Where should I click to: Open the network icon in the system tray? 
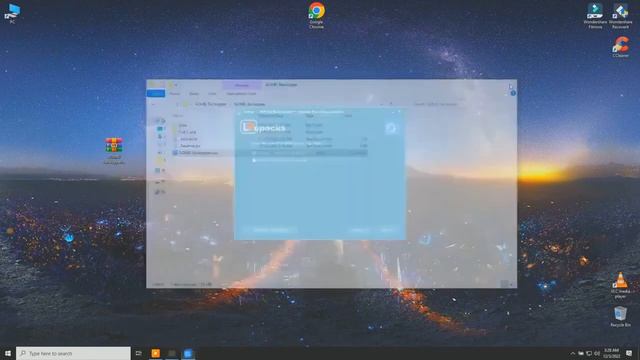pyautogui.click(x=589, y=353)
